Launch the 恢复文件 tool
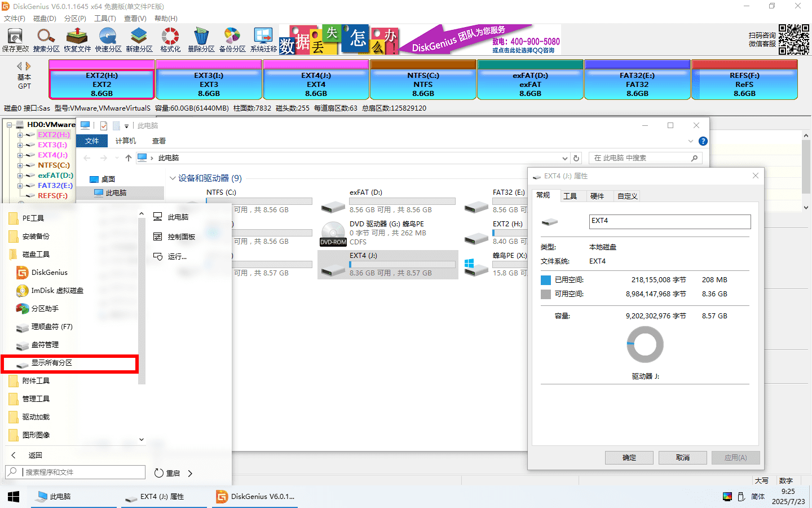Viewport: 812px width, 508px height. click(77, 40)
